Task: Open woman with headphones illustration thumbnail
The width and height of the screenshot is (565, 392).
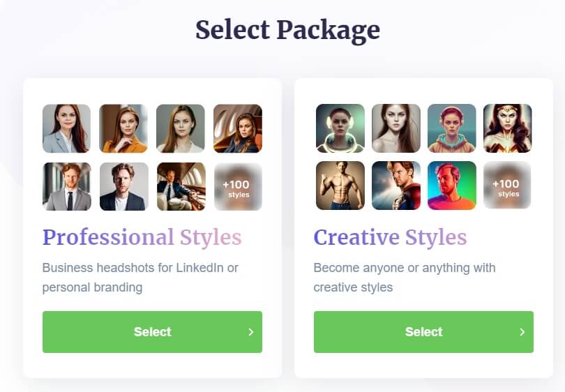Action: (452, 128)
